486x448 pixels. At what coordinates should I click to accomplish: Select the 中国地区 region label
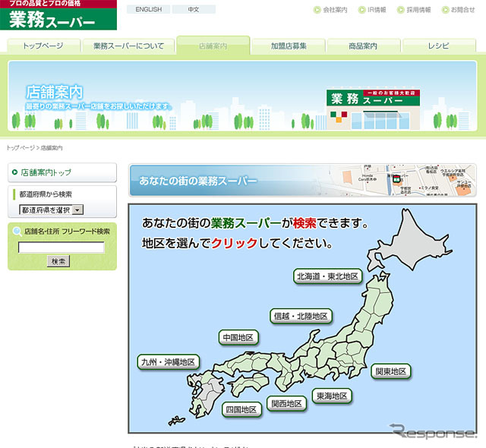click(238, 337)
